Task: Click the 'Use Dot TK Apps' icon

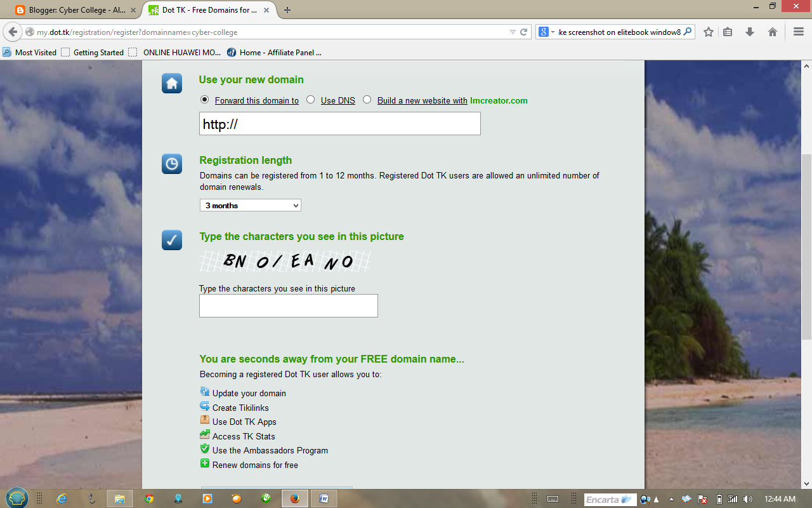Action: [x=204, y=420]
